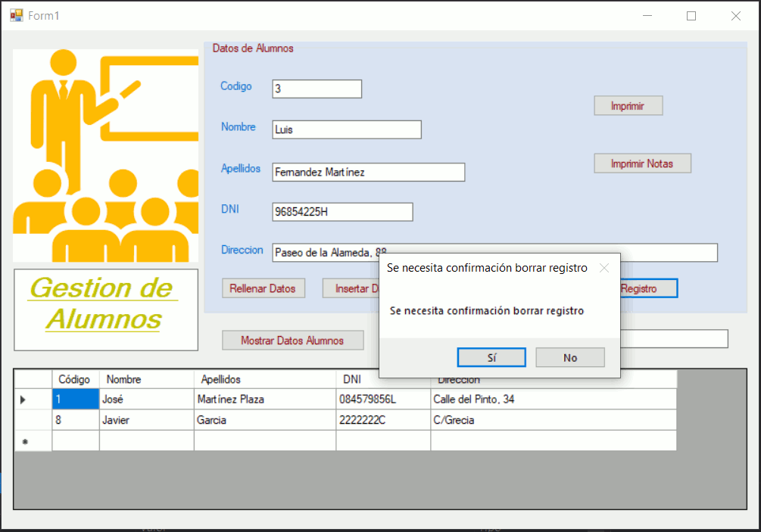
Task: Cancel deletion with the No button
Action: [569, 357]
